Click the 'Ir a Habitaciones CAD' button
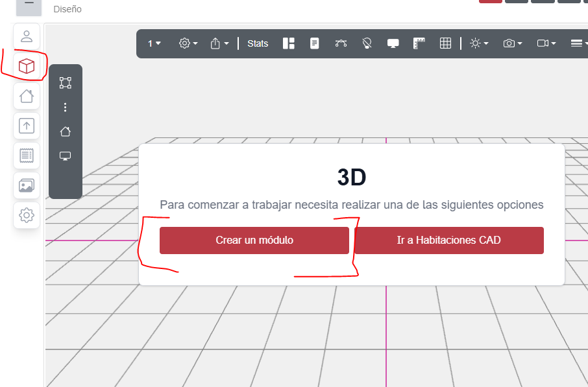Image resolution: width=588 pixels, height=387 pixels. coord(449,240)
